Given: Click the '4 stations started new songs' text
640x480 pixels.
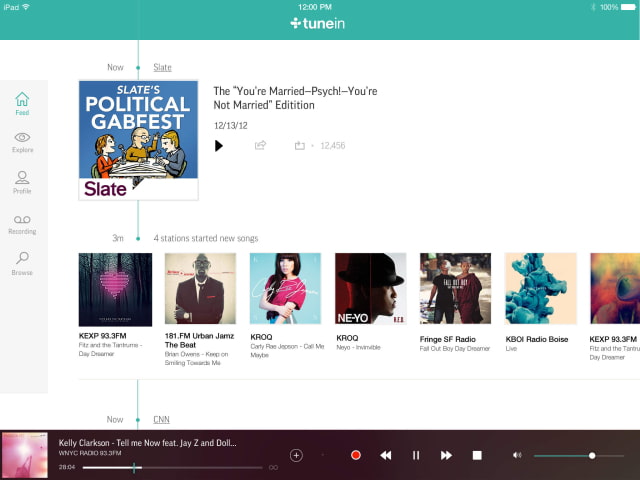Looking at the screenshot, I should (206, 238).
